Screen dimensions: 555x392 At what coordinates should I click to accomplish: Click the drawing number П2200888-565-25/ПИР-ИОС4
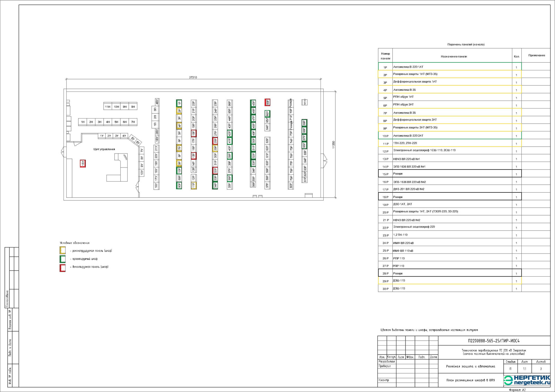coord(494,341)
